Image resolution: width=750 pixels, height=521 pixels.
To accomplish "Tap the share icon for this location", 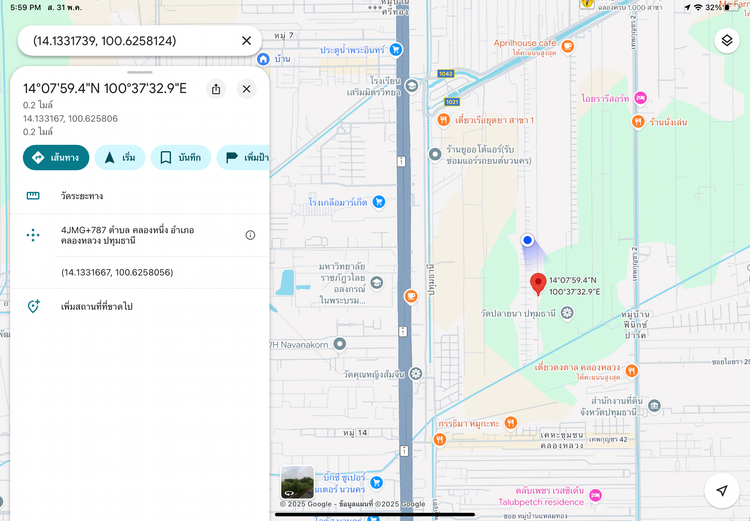I will 216,89.
